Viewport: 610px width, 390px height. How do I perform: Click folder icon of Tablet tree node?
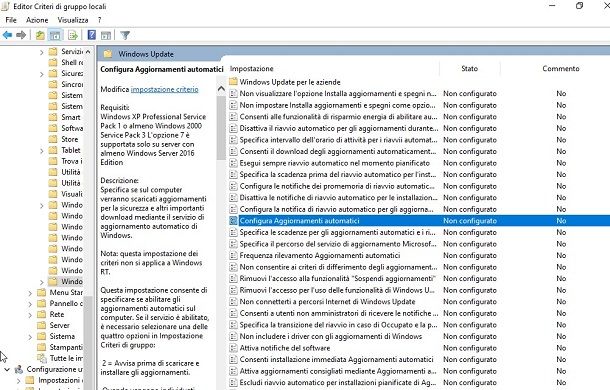click(53, 150)
